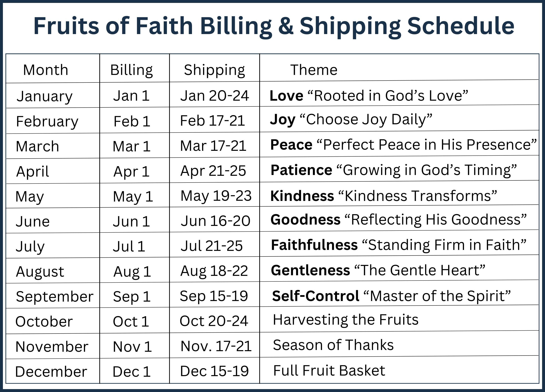545x392 pixels.
Task: Select the 'Shipping' column header
Action: (214, 70)
